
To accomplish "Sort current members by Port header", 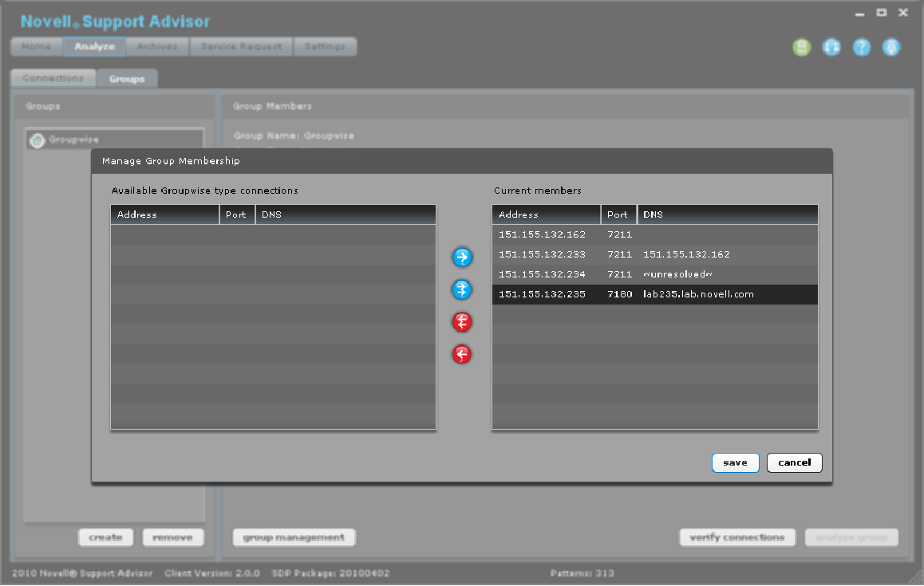I will (x=618, y=215).
